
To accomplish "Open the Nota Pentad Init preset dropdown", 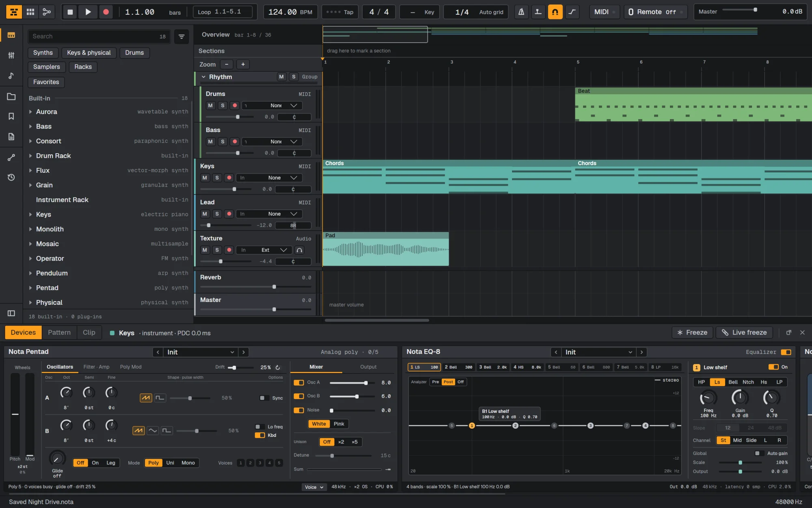I will (x=201, y=352).
